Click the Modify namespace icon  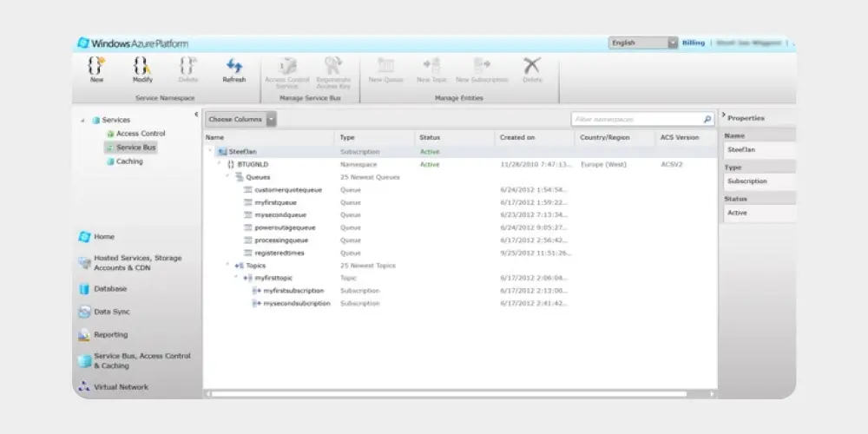tap(142, 66)
